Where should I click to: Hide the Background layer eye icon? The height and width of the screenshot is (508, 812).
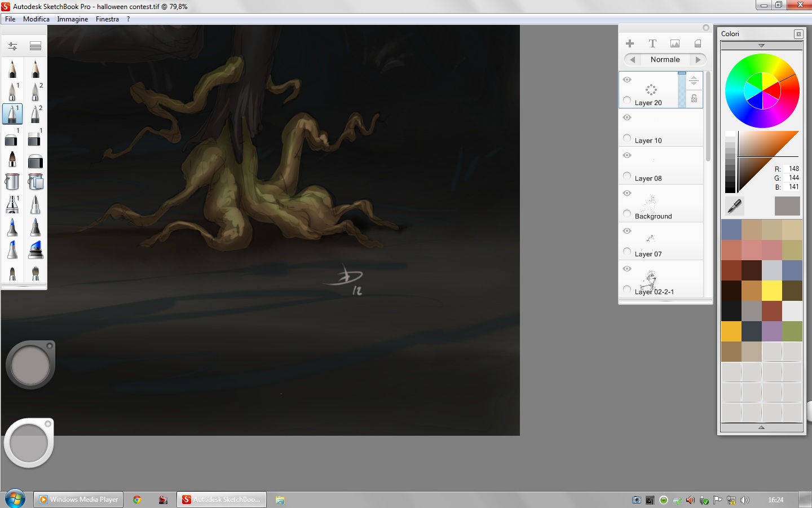(x=627, y=193)
